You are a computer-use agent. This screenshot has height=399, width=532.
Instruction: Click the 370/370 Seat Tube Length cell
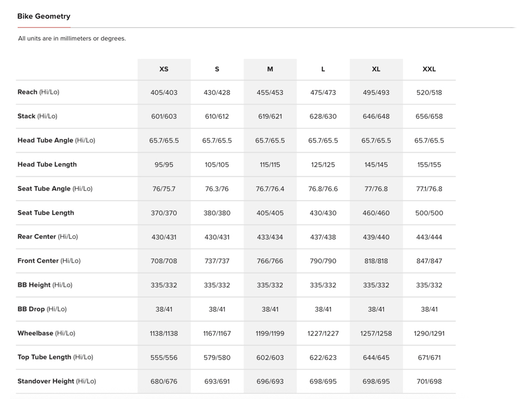coord(164,213)
